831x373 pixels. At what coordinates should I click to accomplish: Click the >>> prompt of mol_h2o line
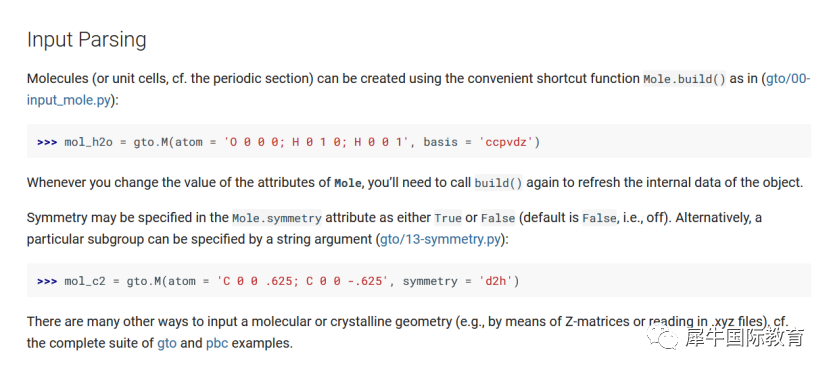pos(47,142)
